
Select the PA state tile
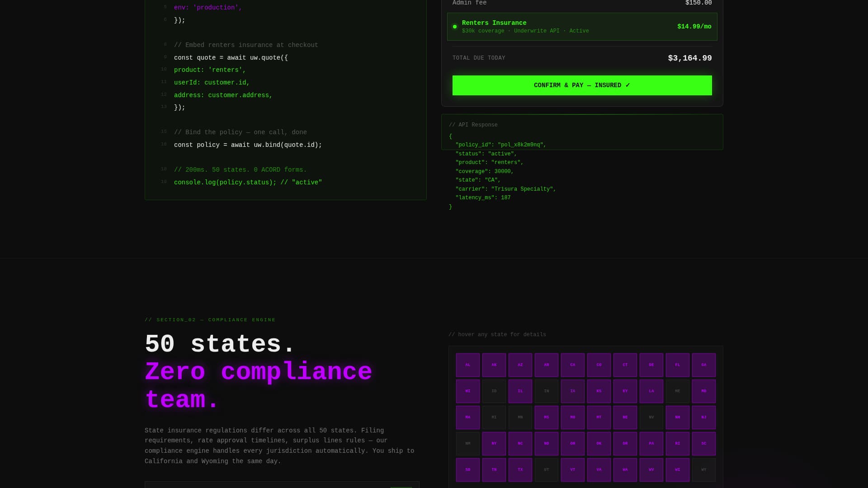click(651, 444)
